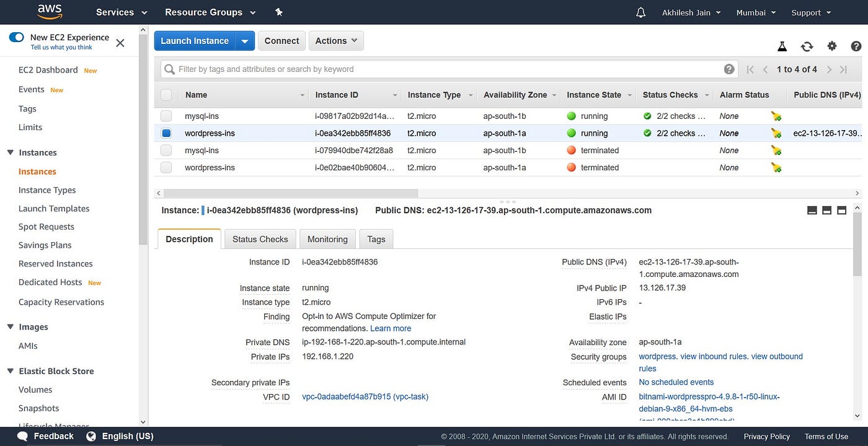Open the Akhilesh Jain account menu

(x=691, y=12)
